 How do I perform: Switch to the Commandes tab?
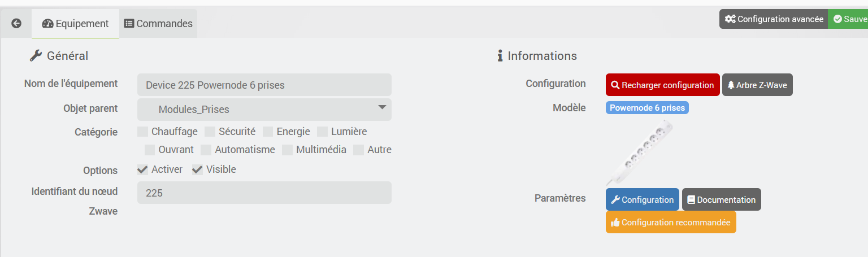(158, 24)
